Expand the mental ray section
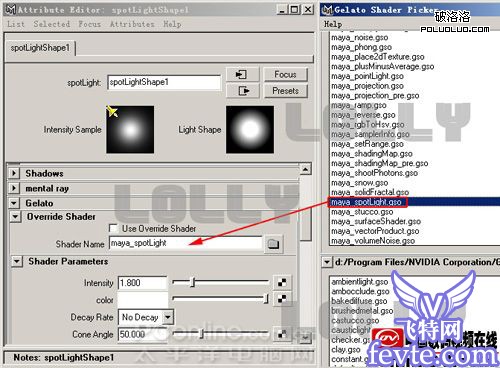 pyautogui.click(x=14, y=188)
